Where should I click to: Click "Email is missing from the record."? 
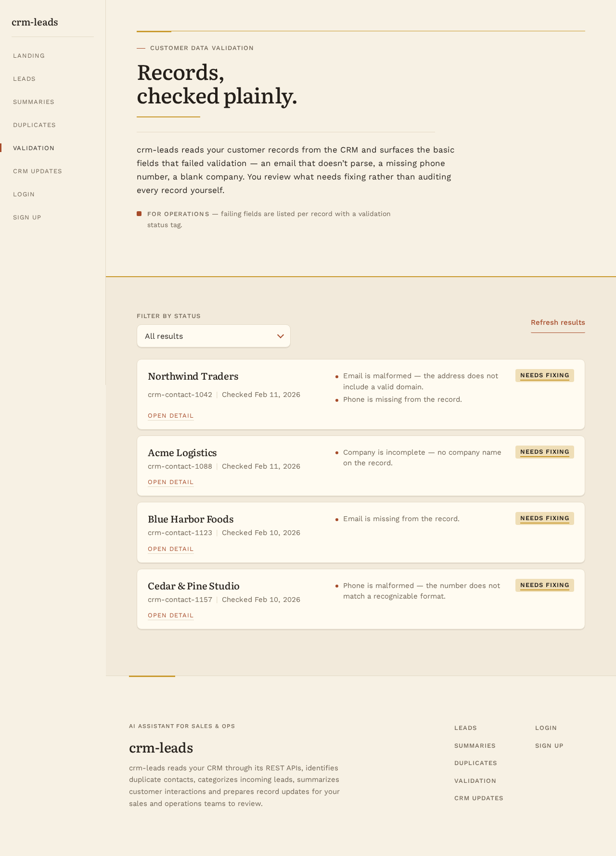tap(401, 519)
